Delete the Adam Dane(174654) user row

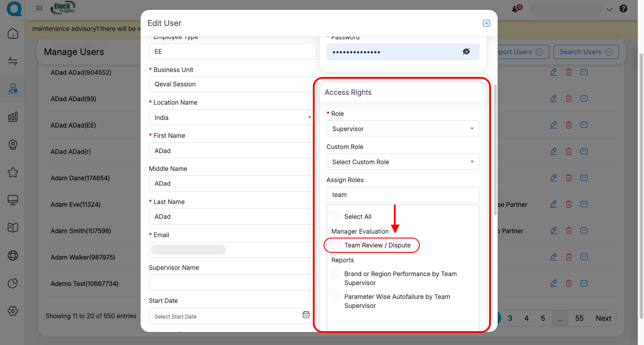pos(568,178)
